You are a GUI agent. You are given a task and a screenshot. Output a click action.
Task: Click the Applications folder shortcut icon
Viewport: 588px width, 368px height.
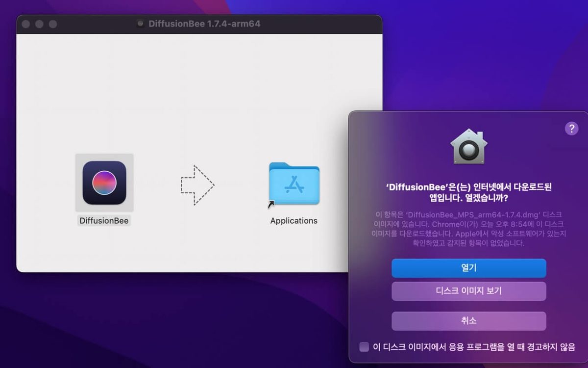tap(294, 184)
